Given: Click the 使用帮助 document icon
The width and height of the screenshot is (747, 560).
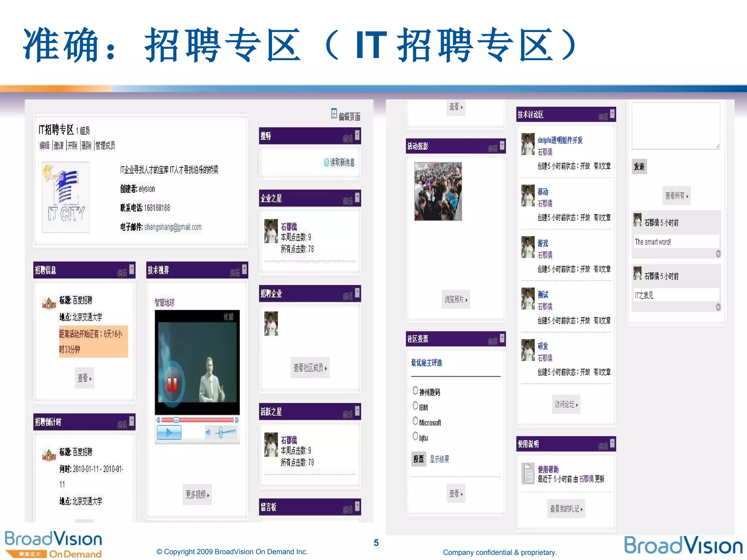Looking at the screenshot, I should (x=528, y=473).
